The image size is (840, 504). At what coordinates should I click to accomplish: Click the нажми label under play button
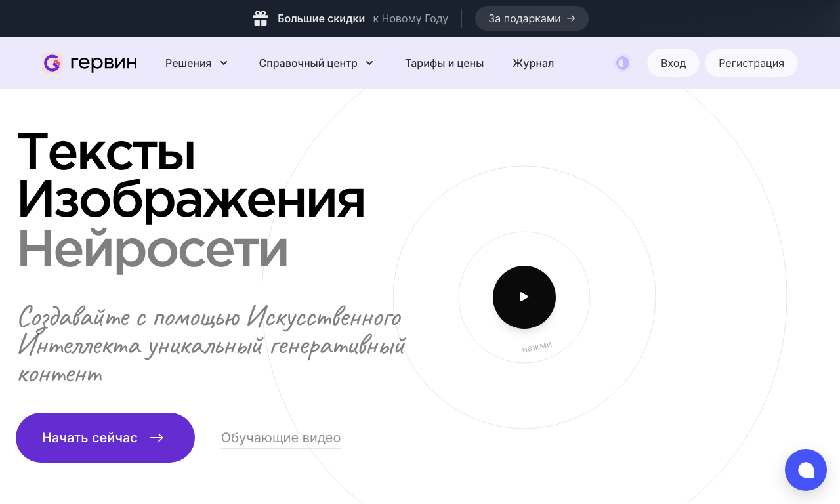[x=537, y=346]
